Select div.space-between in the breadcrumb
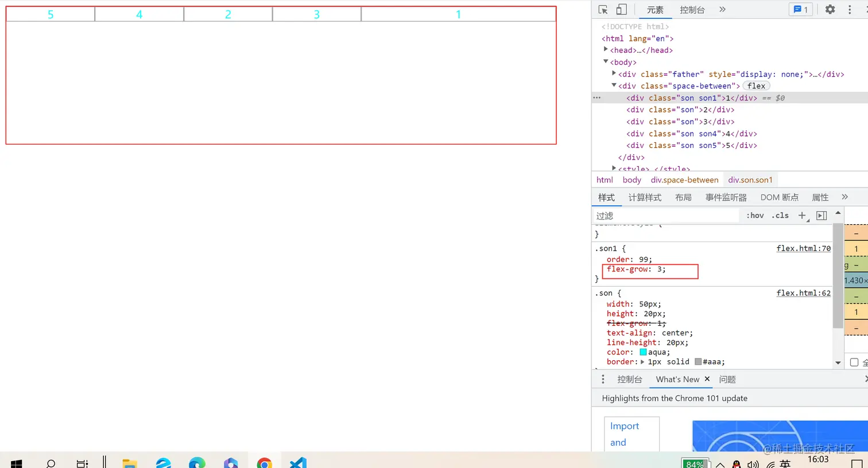The width and height of the screenshot is (868, 468). click(685, 180)
